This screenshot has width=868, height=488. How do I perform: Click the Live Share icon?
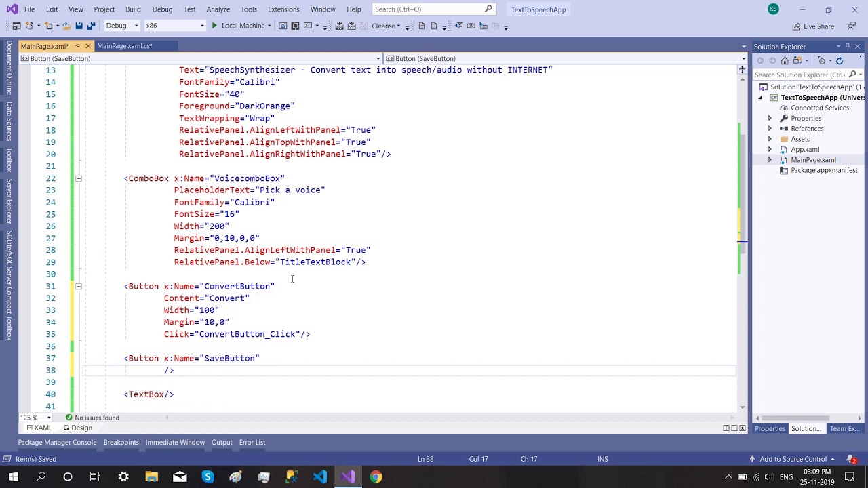(x=796, y=26)
